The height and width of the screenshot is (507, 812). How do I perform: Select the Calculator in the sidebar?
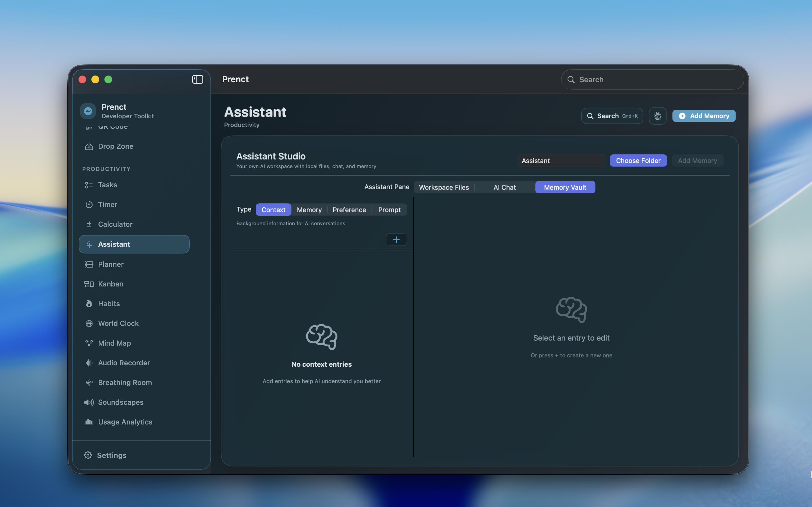tap(115, 224)
